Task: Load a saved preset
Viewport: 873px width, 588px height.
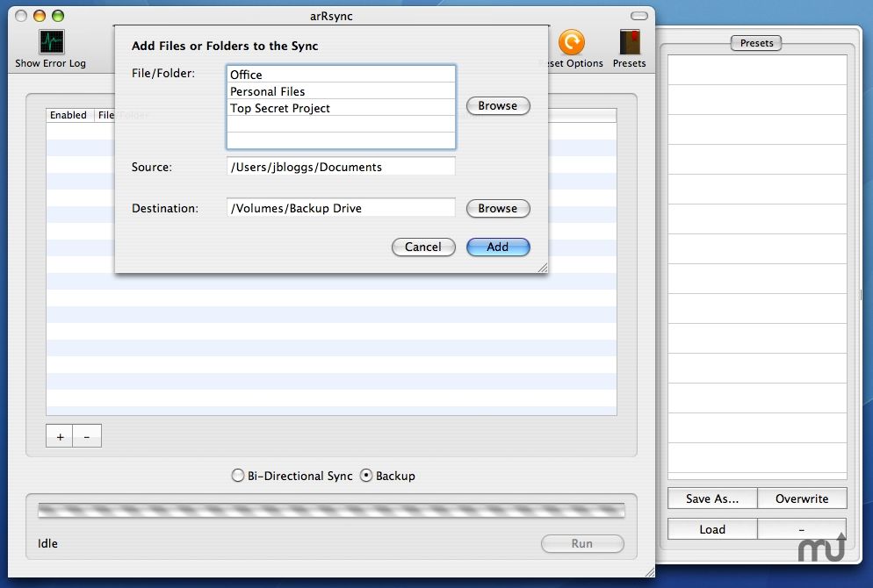Action: point(711,528)
